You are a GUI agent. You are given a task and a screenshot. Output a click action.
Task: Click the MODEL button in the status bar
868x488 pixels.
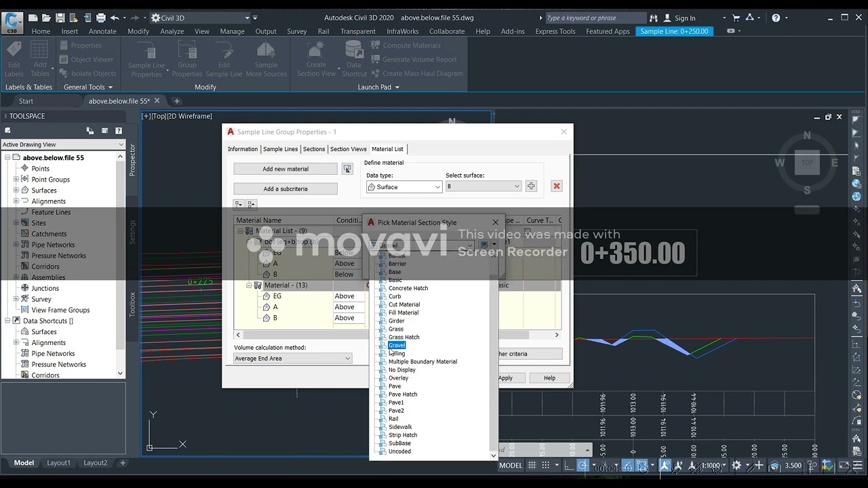[x=511, y=466]
